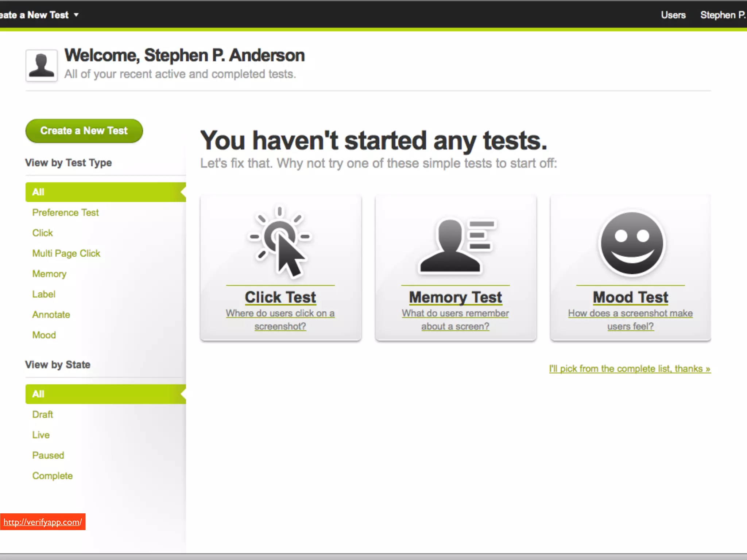This screenshot has width=747, height=560.
Task: Show only Paused state tests
Action: point(48,455)
